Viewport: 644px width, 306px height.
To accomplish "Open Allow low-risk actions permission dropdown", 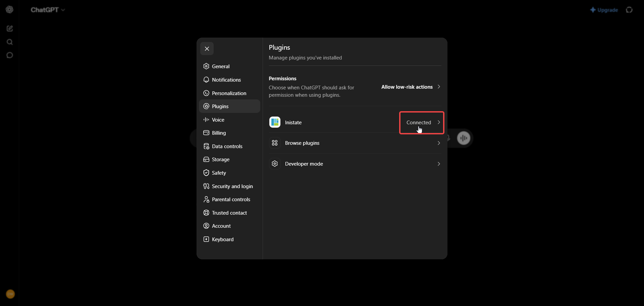I will click(x=411, y=87).
